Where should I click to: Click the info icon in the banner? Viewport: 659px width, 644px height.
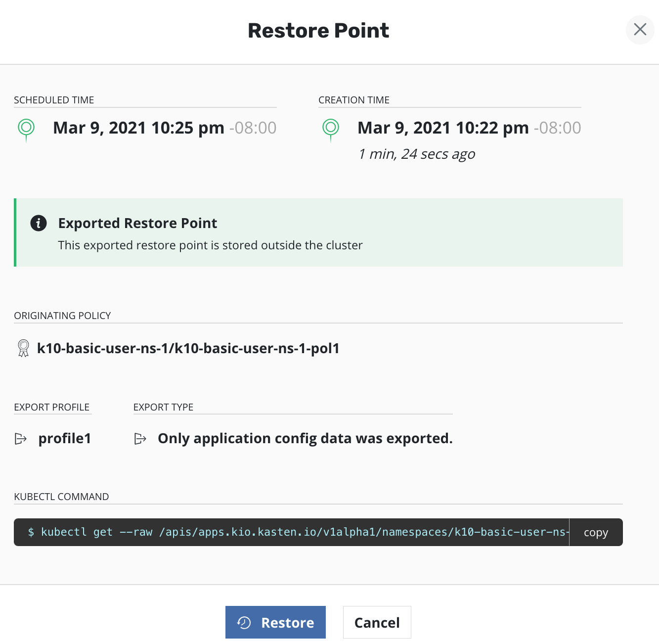[x=39, y=223]
